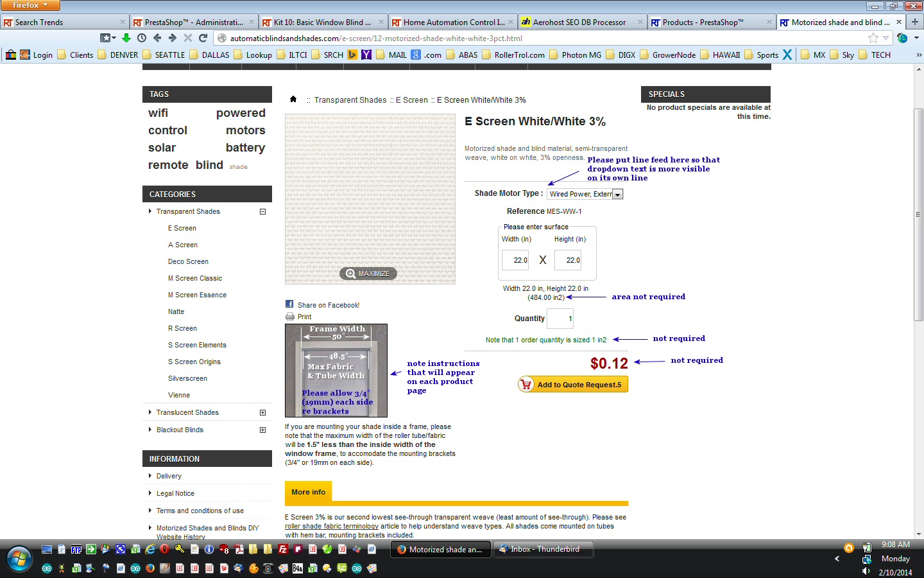
Task: Click the printer icon next to Print
Action: point(289,317)
